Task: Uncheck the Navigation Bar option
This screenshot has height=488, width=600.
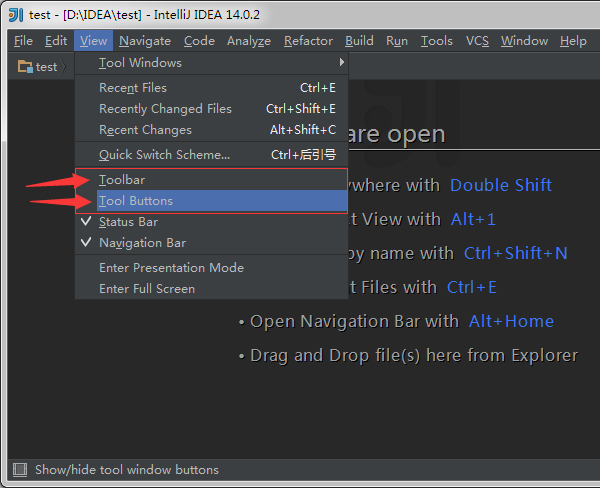Action: point(211,243)
